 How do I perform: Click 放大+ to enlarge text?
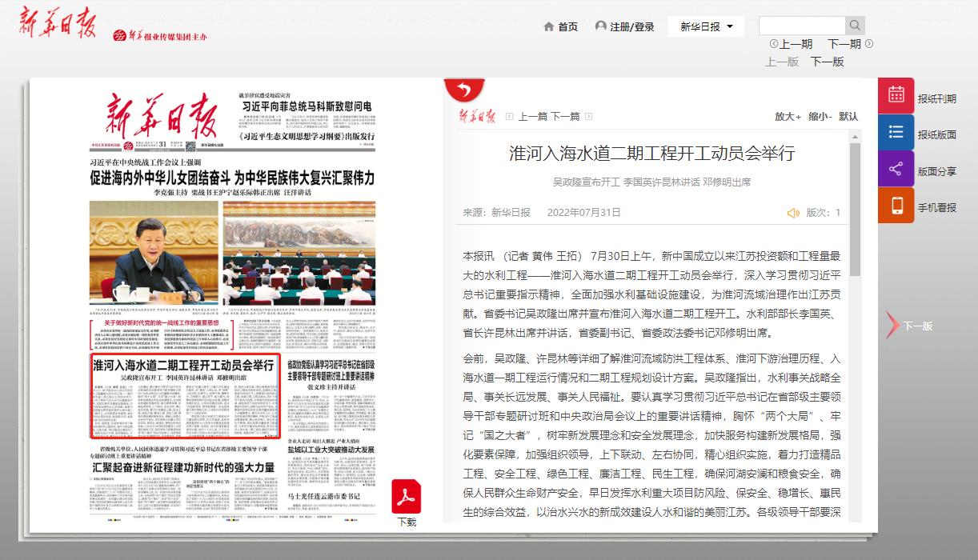(788, 116)
